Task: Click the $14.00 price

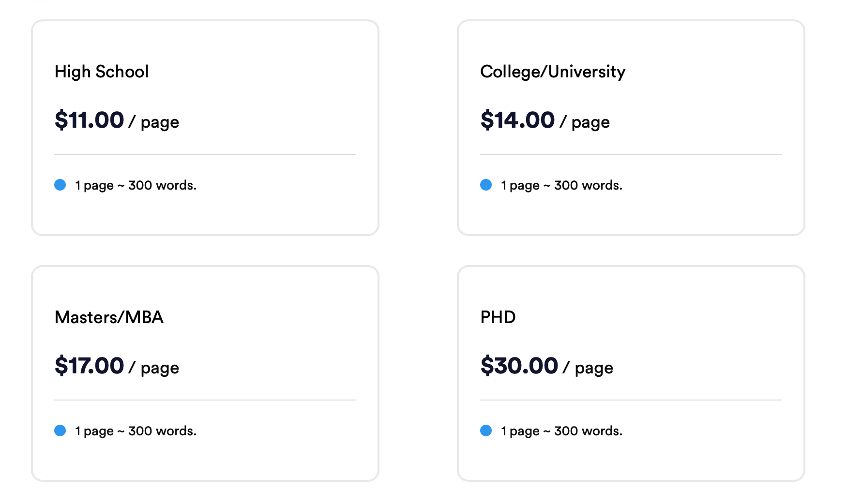Action: 517,120
